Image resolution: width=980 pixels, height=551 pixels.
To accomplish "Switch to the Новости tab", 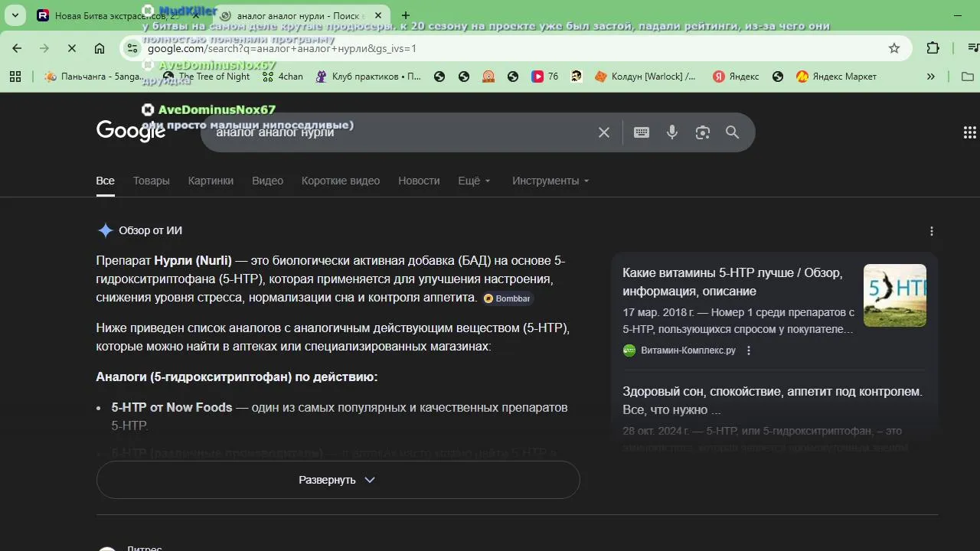I will pyautogui.click(x=419, y=181).
